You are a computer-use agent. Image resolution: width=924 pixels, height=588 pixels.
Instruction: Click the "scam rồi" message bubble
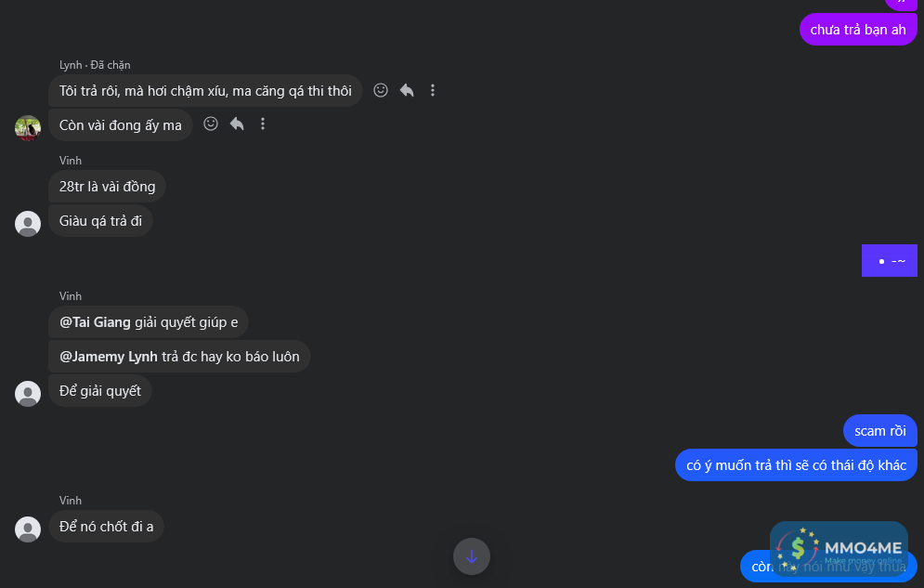tap(879, 431)
